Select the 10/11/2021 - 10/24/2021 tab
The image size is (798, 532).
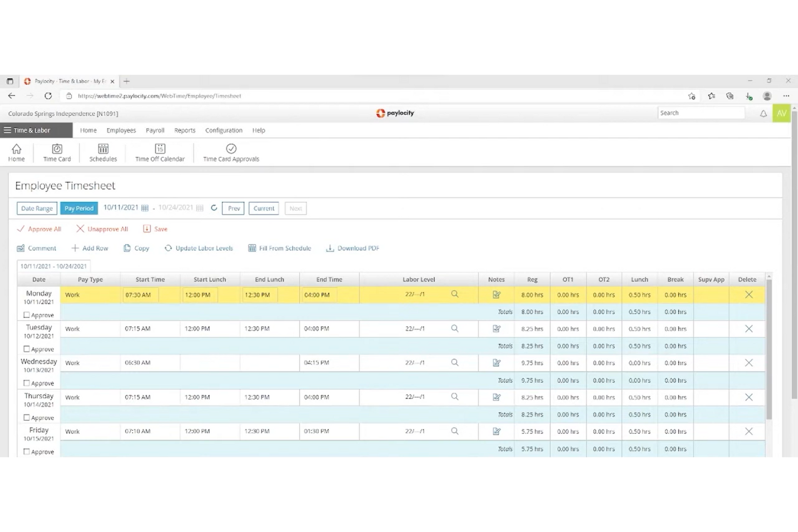pos(54,266)
